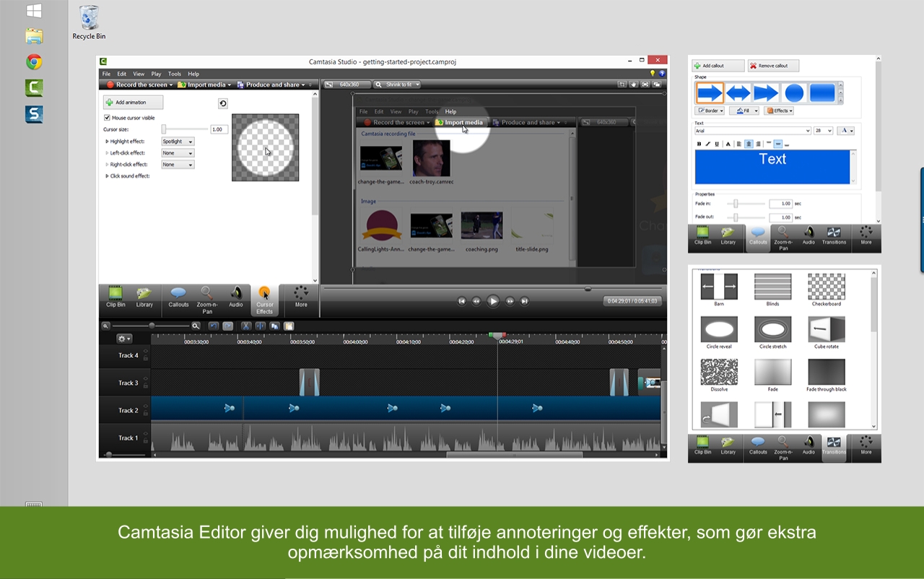The width and height of the screenshot is (924, 579).
Task: Open Help menu in Camtasia Studio
Action: point(193,74)
